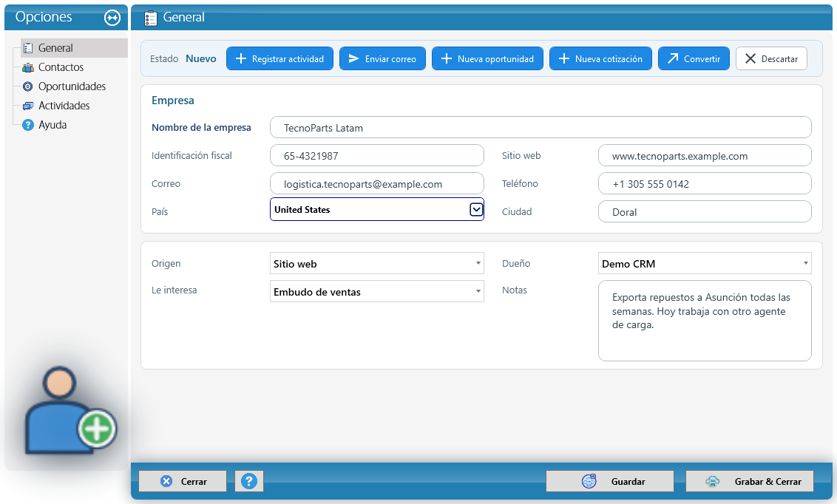
Task: Click inside the Notas text area
Action: (x=705, y=321)
